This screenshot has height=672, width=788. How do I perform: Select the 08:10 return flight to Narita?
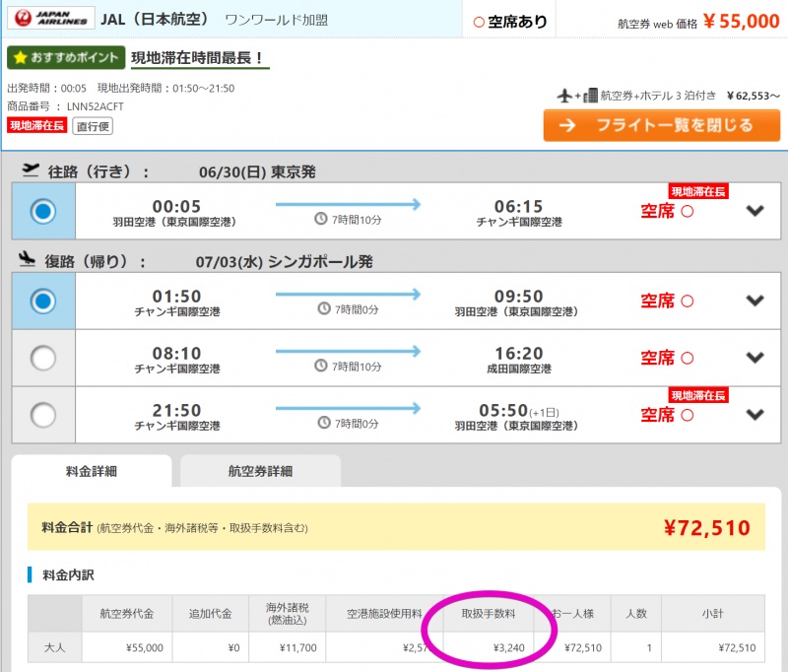(x=43, y=358)
